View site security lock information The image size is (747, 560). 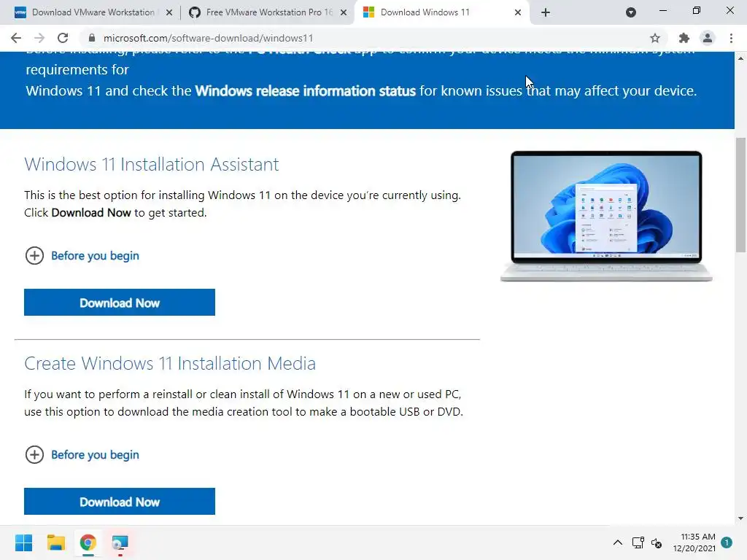pyautogui.click(x=92, y=38)
